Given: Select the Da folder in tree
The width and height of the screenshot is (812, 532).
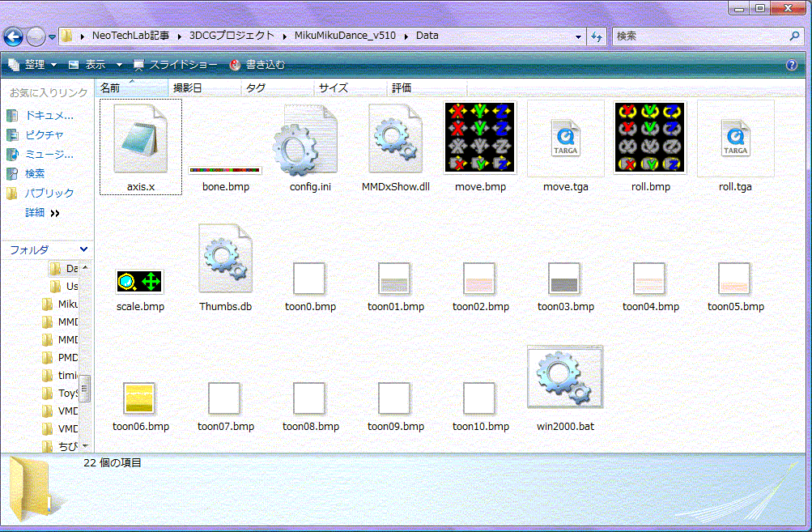Looking at the screenshot, I should [x=63, y=268].
